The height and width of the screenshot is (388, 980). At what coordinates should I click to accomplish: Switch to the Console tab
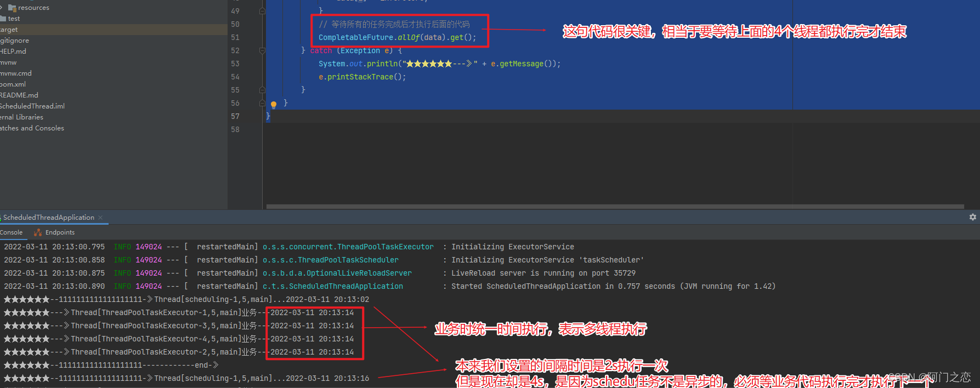click(11, 232)
